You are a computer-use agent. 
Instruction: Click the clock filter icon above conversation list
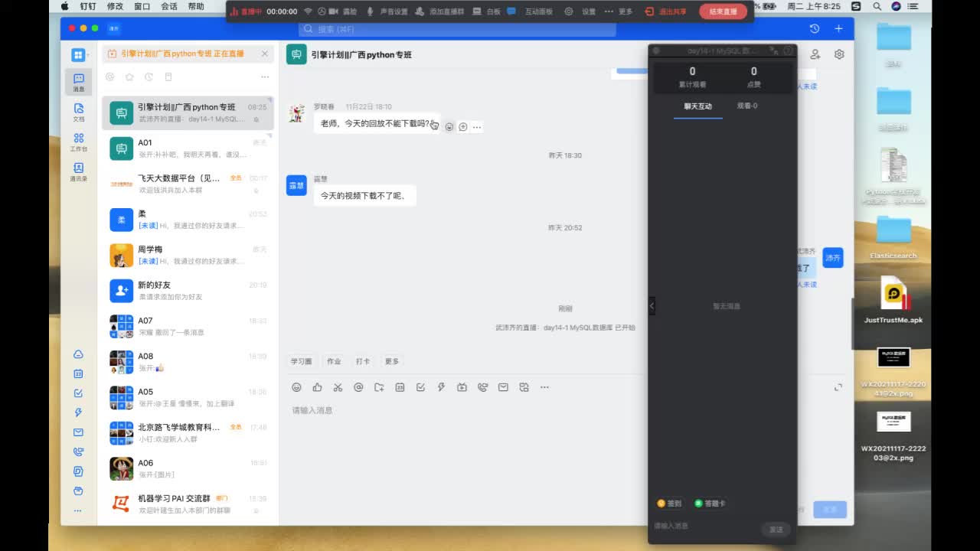pyautogui.click(x=149, y=77)
